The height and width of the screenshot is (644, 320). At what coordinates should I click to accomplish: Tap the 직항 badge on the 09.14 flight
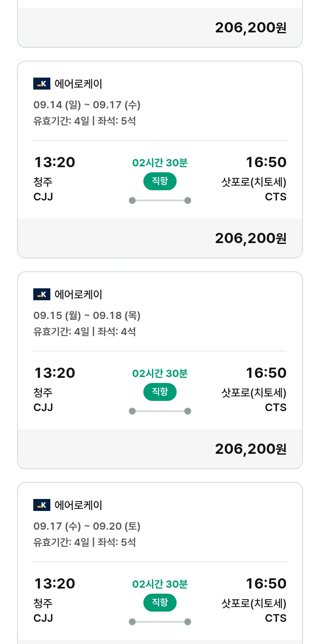(160, 181)
